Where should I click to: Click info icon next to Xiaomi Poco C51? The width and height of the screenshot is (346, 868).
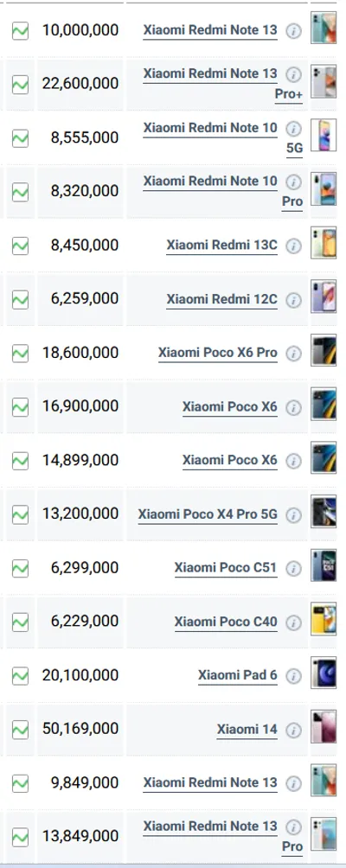(293, 569)
